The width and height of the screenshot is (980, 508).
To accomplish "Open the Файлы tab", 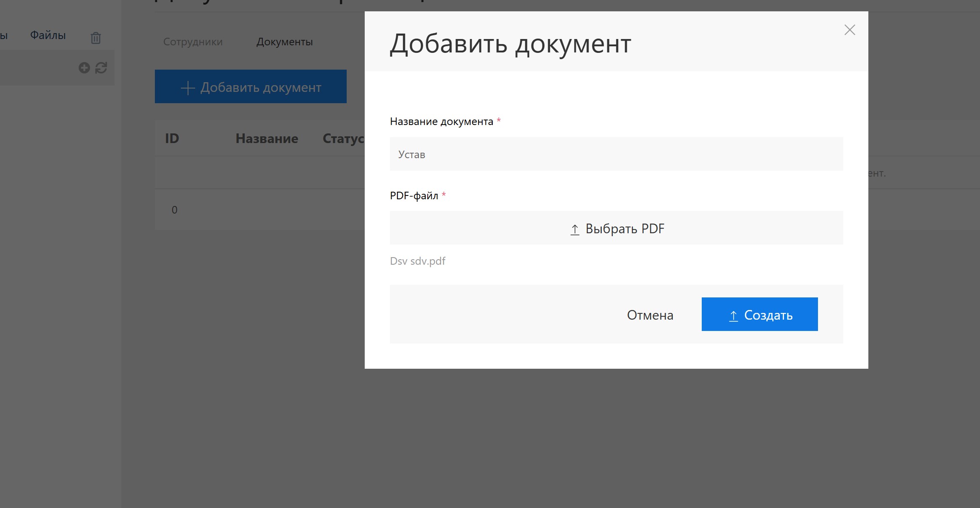I will [48, 35].
